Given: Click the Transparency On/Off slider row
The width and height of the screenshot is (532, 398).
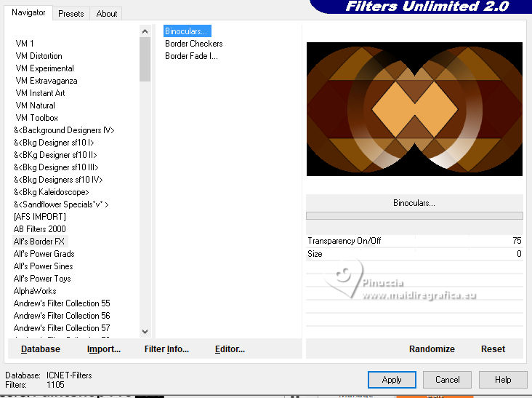Looking at the screenshot, I should click(414, 241).
